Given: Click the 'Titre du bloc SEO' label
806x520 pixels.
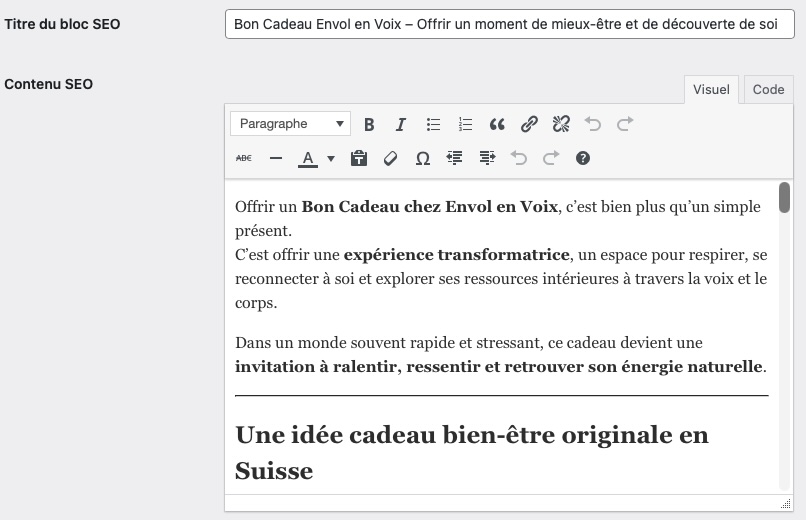Looking at the screenshot, I should [x=62, y=24].
